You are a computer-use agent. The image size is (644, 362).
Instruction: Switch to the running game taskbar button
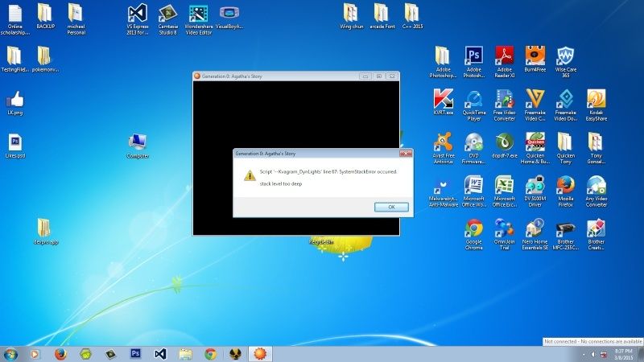[260, 354]
